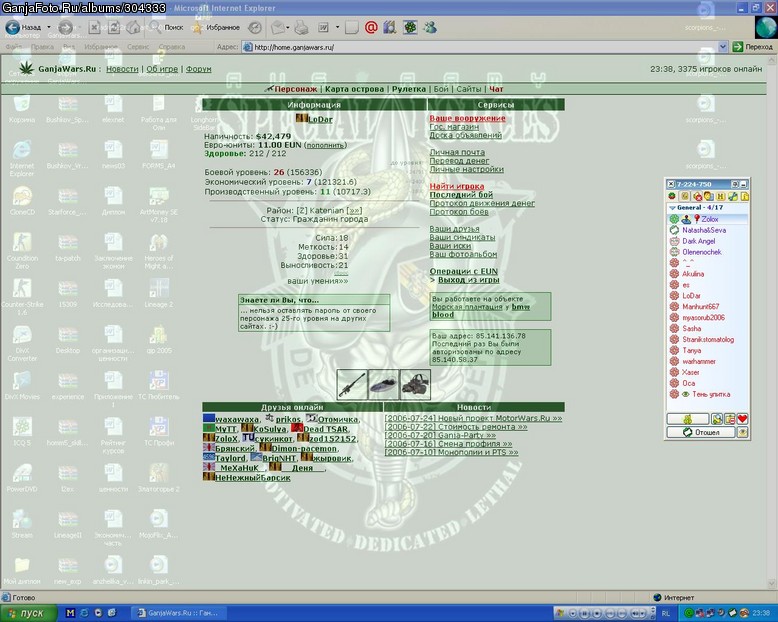This screenshot has height=622, width=778.
Task: Switch to the Карта острова tab
Action: coord(354,89)
